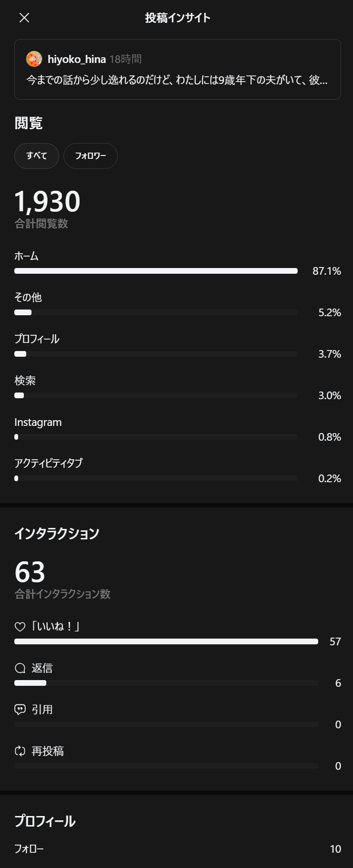Click the「いいね！」progress bar
Screen dimensions: 353x868
pyautogui.click(x=166, y=641)
